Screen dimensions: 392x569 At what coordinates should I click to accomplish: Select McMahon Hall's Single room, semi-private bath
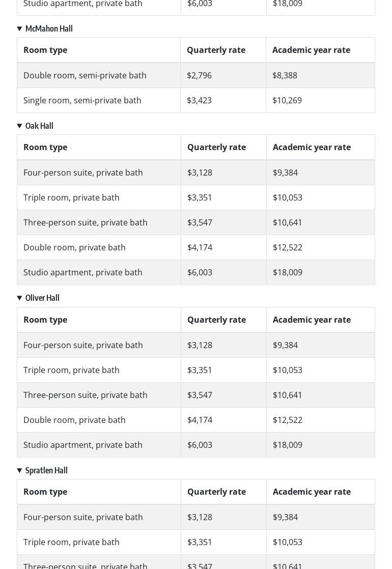point(82,100)
